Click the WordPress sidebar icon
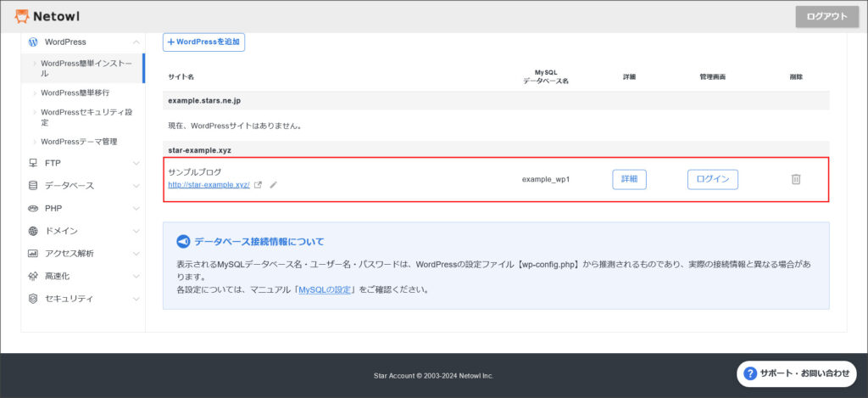 pyautogui.click(x=33, y=42)
